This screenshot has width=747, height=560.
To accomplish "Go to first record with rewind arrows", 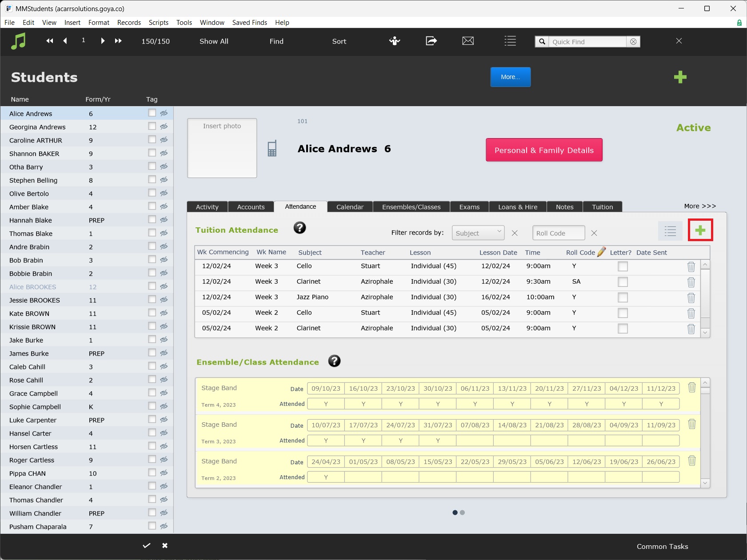I will (x=50, y=41).
